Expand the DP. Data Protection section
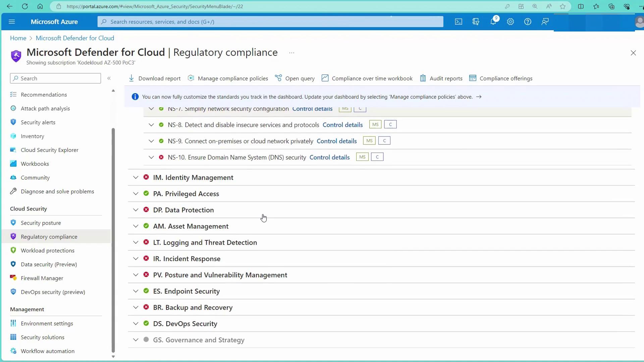This screenshot has height=362, width=644. pyautogui.click(x=136, y=210)
